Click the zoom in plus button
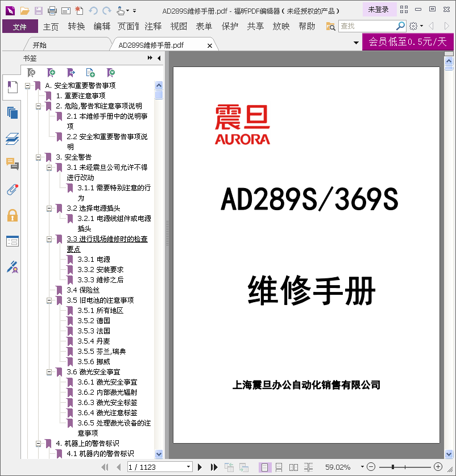This screenshot has width=456, height=476. click(438, 466)
